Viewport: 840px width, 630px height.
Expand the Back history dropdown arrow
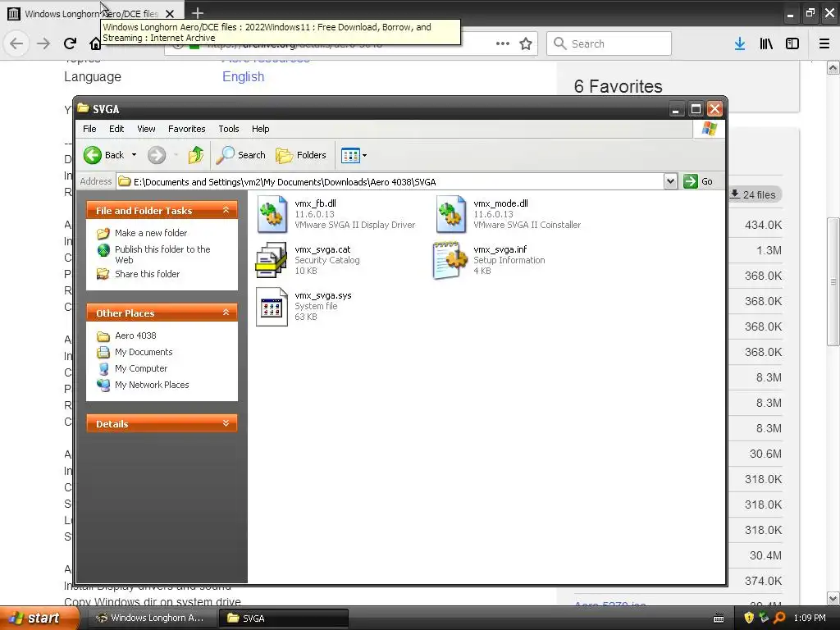point(134,155)
